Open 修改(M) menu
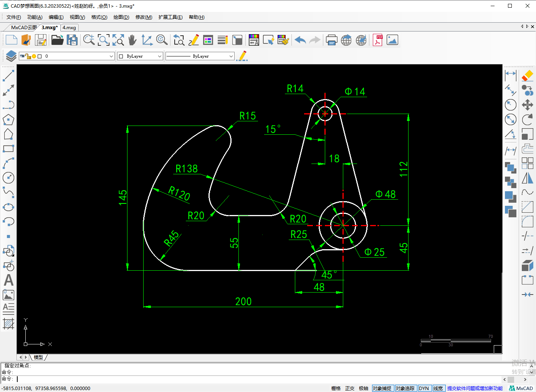This screenshot has height=392, width=536. (x=144, y=17)
